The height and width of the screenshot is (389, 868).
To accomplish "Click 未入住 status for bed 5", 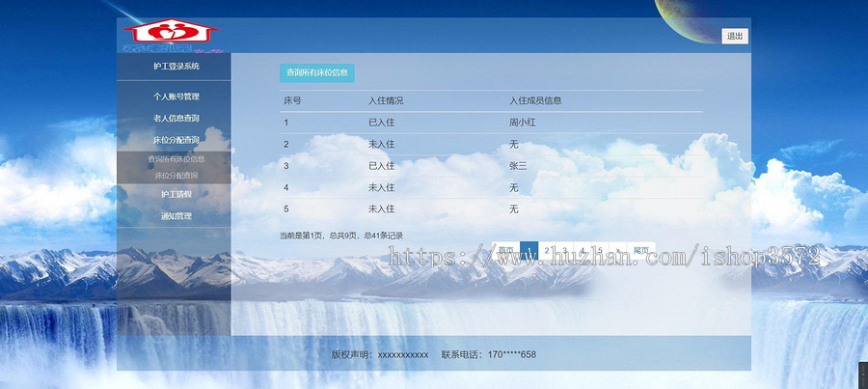I will coord(381,208).
